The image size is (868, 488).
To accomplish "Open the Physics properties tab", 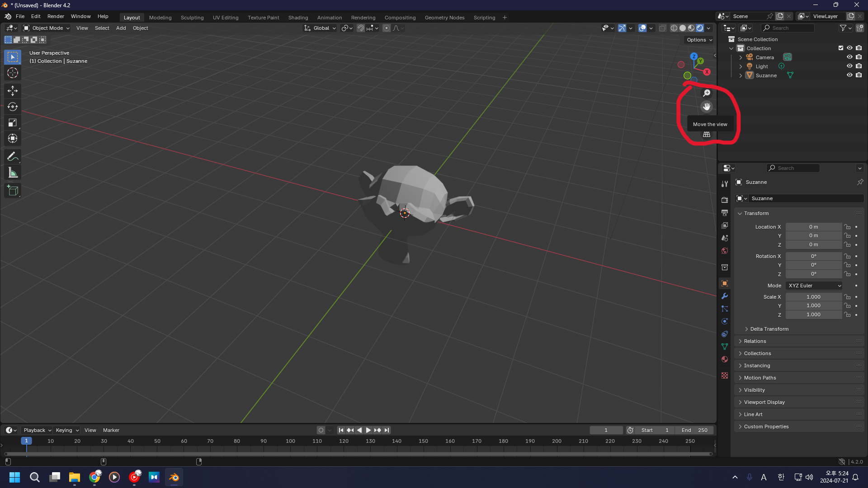I will [x=725, y=321].
